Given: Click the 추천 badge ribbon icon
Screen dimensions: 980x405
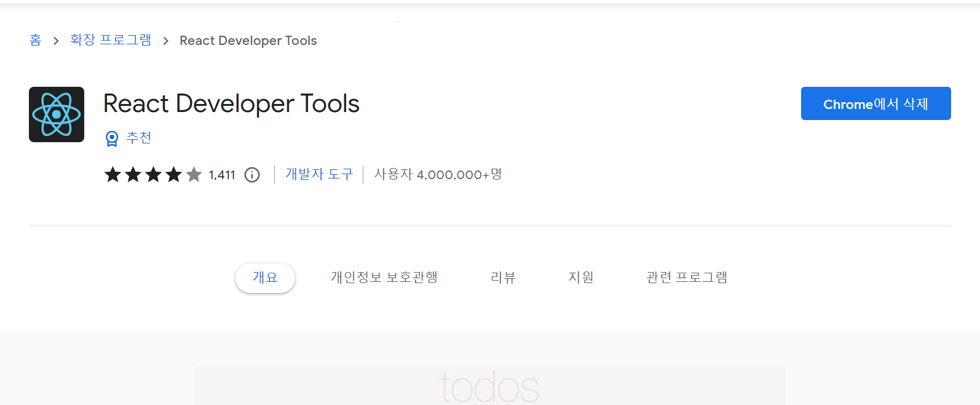Looking at the screenshot, I should point(112,138).
